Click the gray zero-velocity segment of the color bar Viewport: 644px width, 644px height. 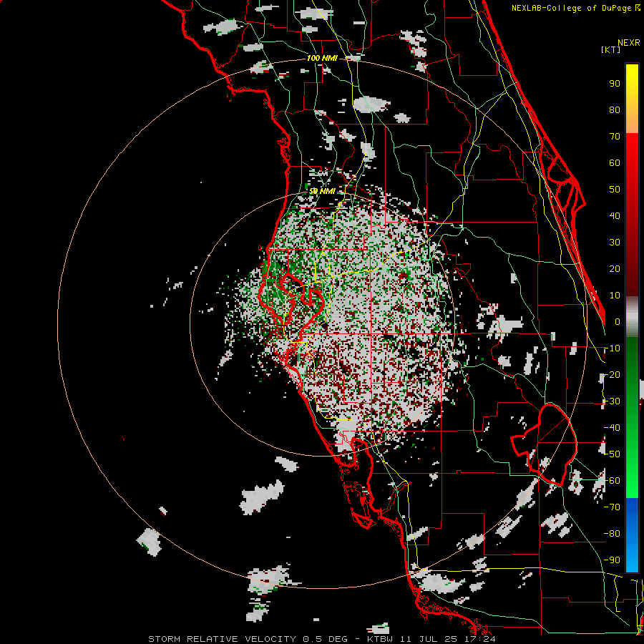pos(632,316)
